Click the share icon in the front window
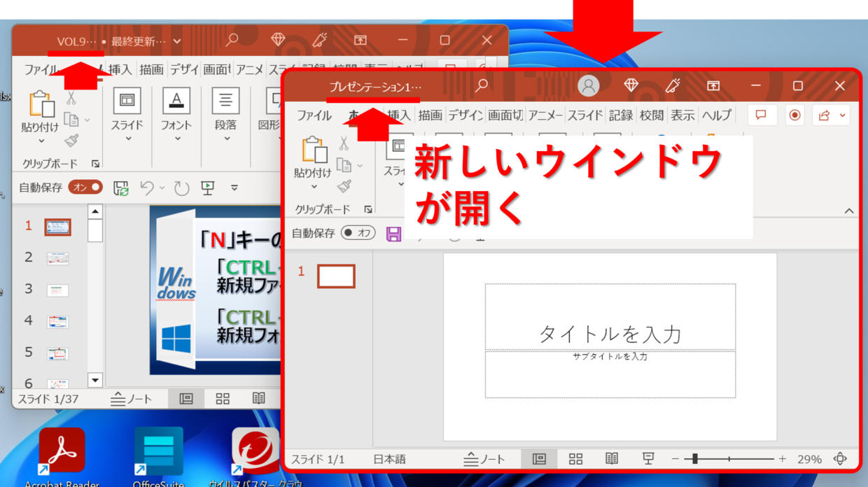Viewport: 868px width, 487px height. [x=824, y=115]
